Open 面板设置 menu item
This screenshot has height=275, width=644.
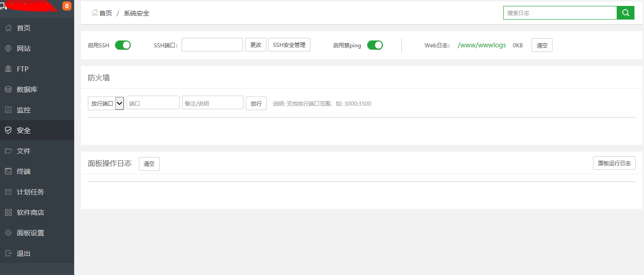tap(37, 233)
